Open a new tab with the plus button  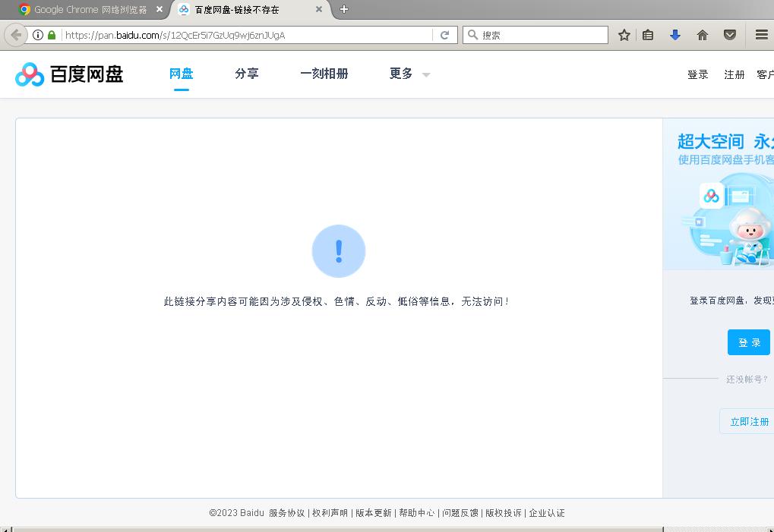coord(344,9)
